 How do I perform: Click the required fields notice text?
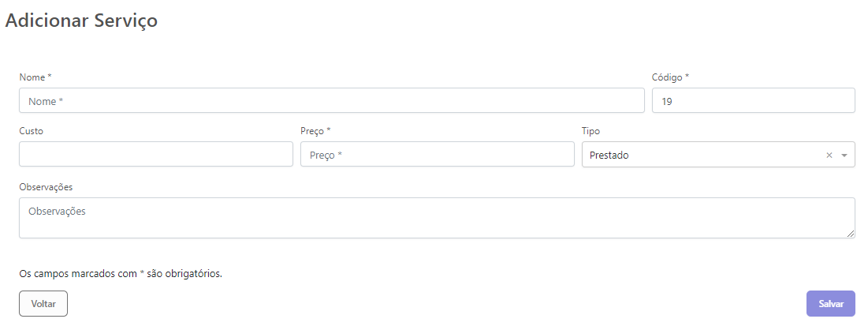point(121,275)
